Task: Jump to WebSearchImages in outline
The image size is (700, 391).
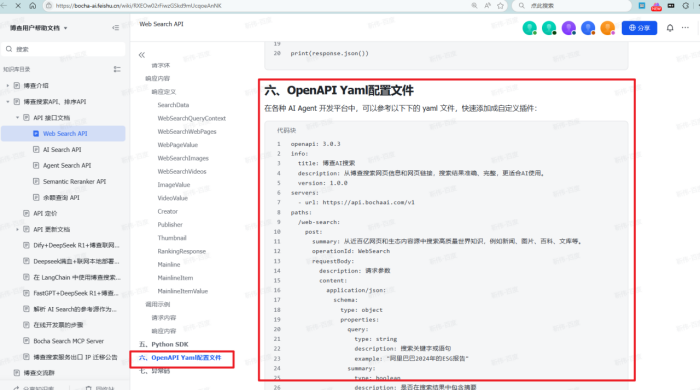Action: pos(183,158)
